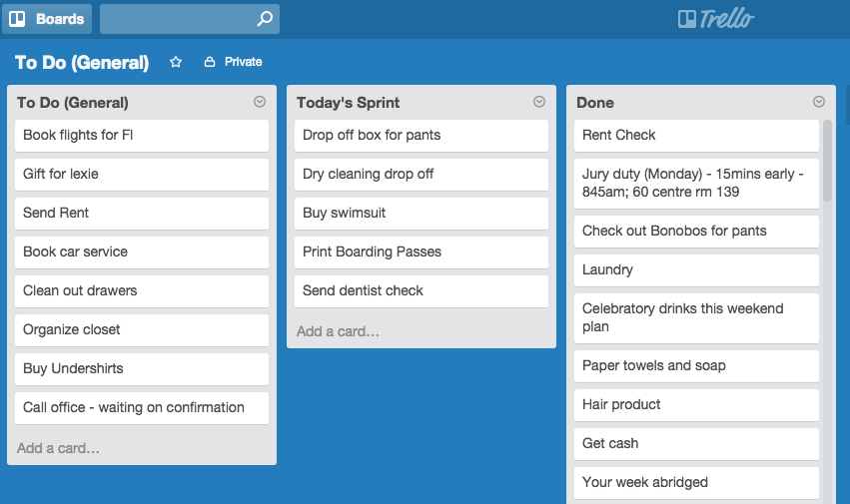This screenshot has height=504, width=850.
Task: Open the Rent Check card
Action: pyautogui.click(x=696, y=136)
